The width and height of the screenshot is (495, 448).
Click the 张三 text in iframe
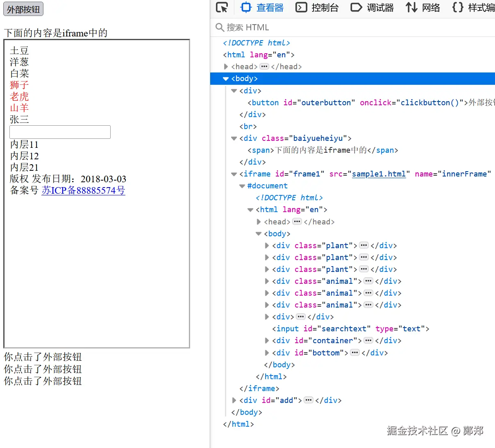pos(19,119)
